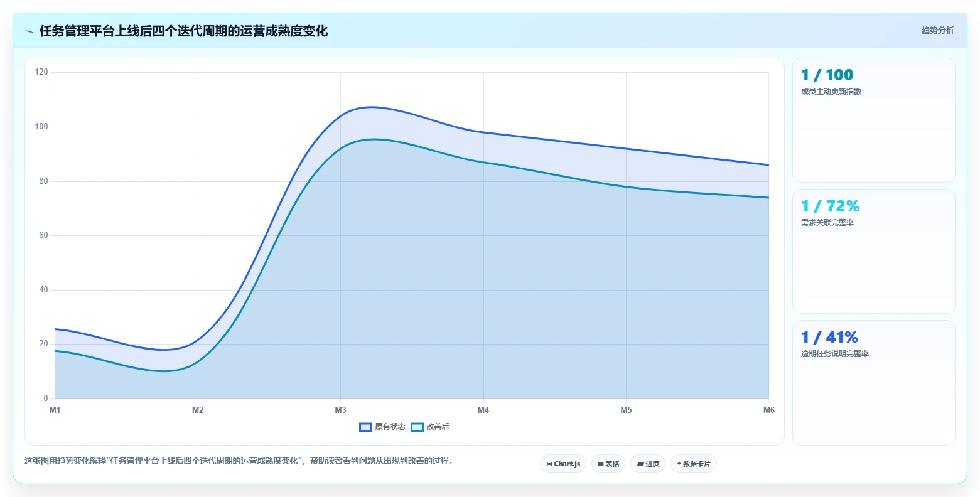Click the M1 x-axis label
Image resolution: width=980 pixels, height=497 pixels.
coord(55,410)
